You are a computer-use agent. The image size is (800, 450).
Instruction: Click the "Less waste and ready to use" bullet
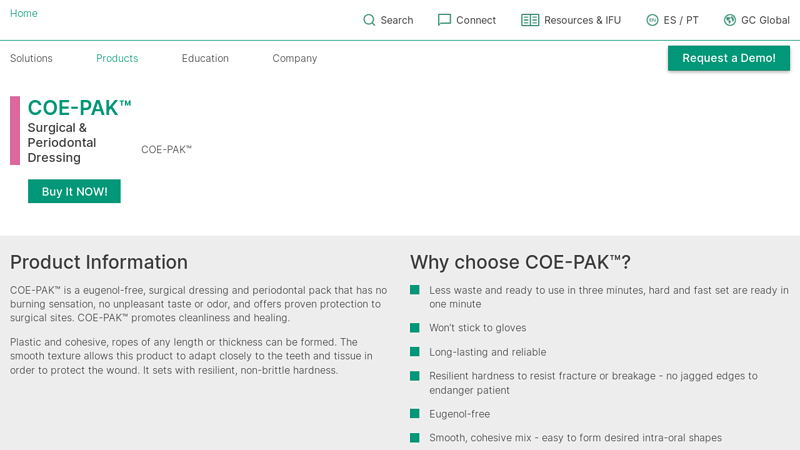(x=609, y=297)
